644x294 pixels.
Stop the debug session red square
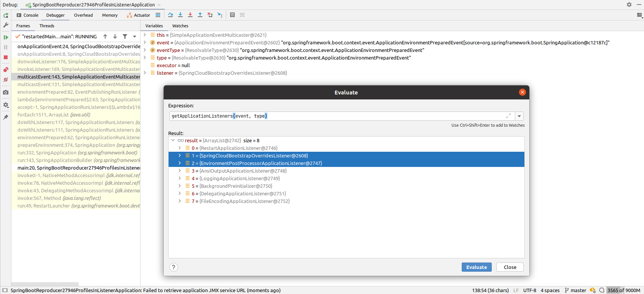6,57
